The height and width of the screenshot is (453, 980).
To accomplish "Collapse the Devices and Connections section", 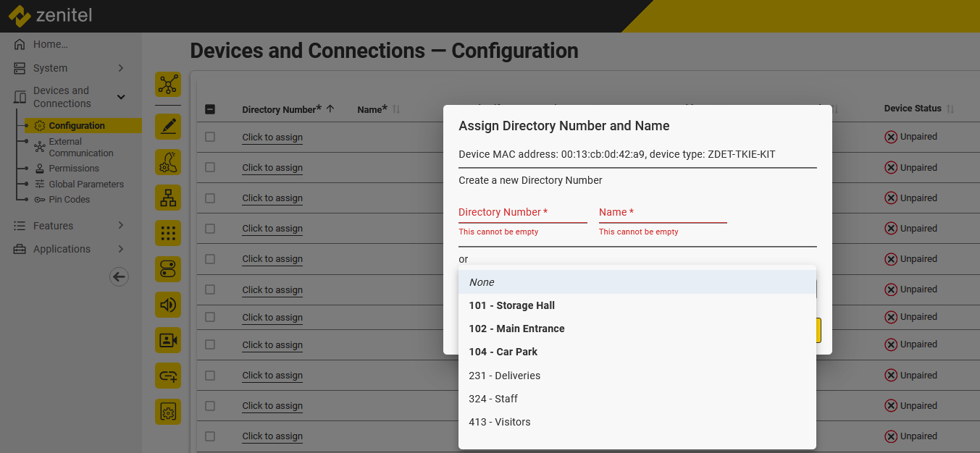I will pyautogui.click(x=120, y=97).
